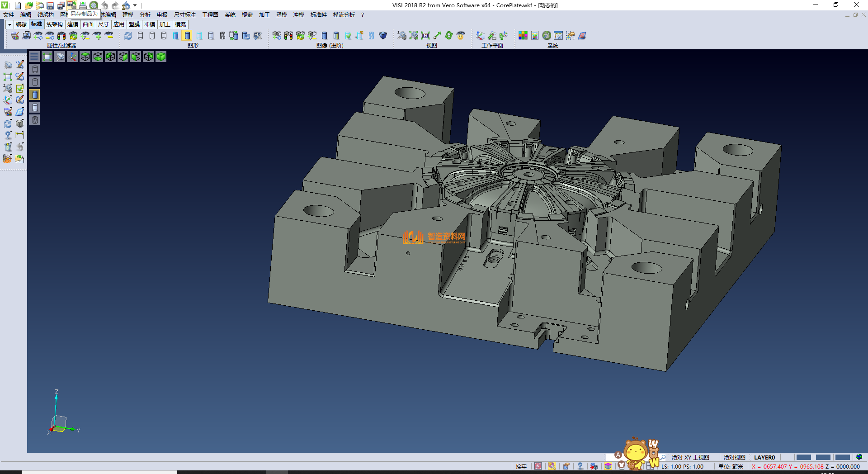The height and width of the screenshot is (474, 868).
Task: Expand the quick access toolbar dropdown arrow
Action: (135, 5)
